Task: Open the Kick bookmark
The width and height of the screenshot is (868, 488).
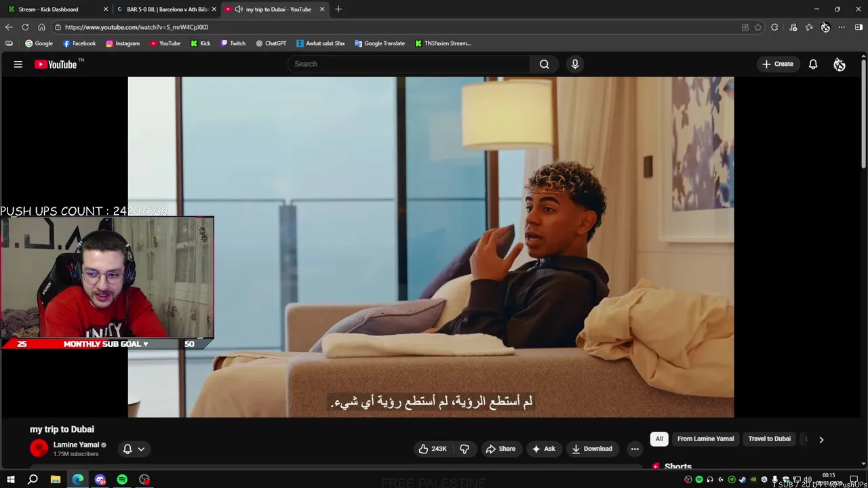Action: click(200, 43)
